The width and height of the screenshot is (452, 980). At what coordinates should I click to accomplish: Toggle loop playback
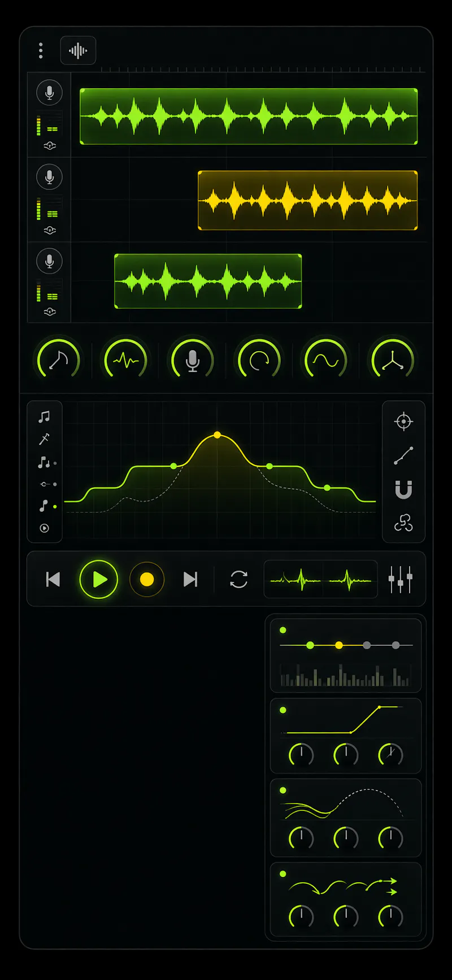(x=239, y=579)
